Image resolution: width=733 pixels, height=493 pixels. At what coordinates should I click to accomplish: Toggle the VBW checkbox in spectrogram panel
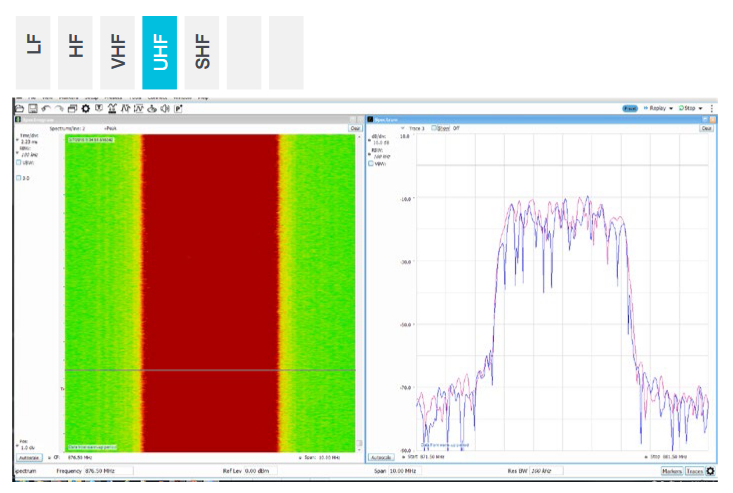point(19,162)
